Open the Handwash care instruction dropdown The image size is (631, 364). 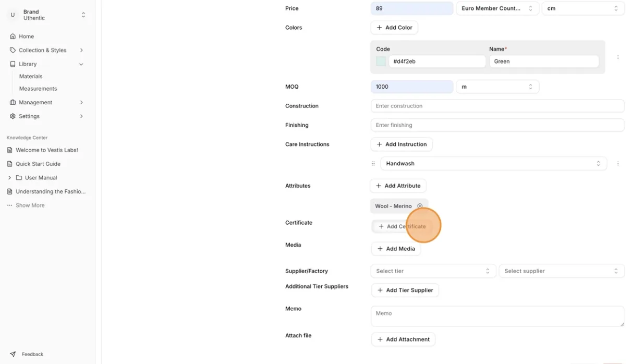[493, 164]
